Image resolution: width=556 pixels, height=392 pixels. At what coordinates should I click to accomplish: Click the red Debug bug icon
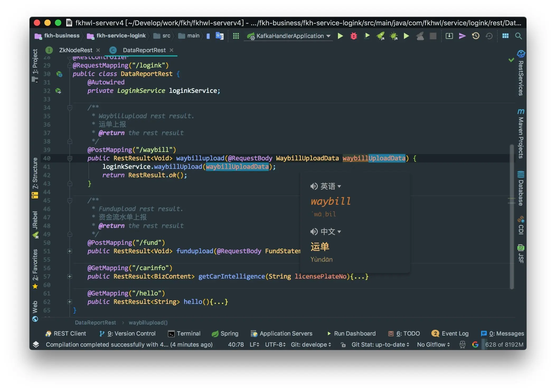(x=354, y=36)
